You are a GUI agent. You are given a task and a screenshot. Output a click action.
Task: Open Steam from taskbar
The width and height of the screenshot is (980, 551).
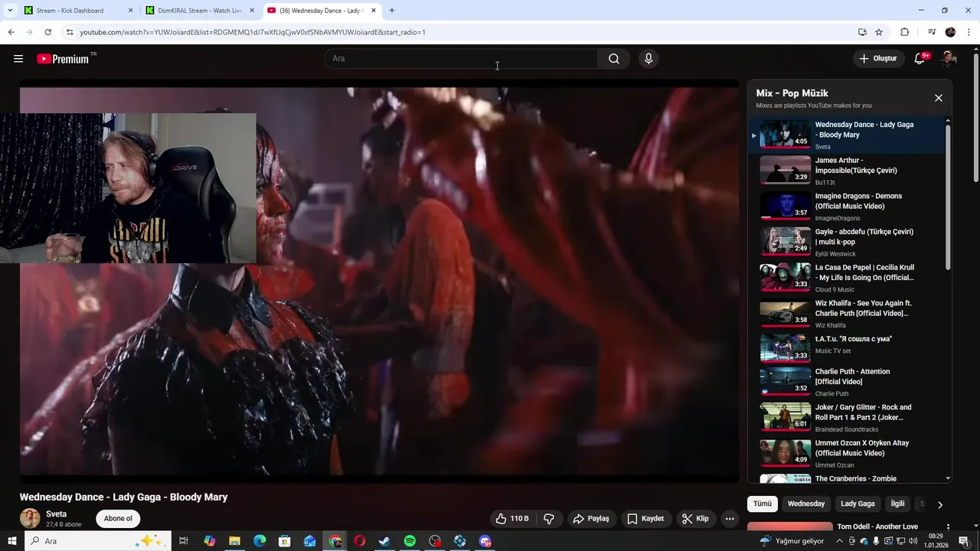[384, 541]
